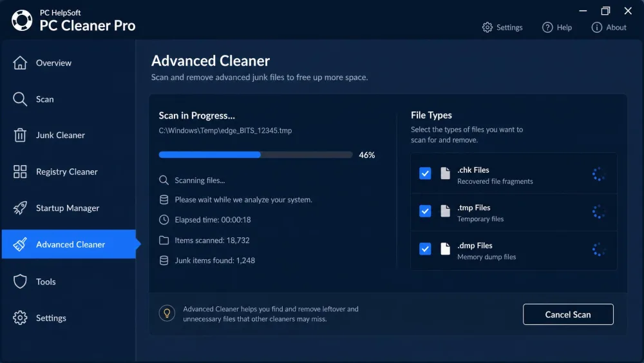Viewport: 644px width, 363px height.
Task: Click the database icon beside Junk items found
Action: [164, 260]
